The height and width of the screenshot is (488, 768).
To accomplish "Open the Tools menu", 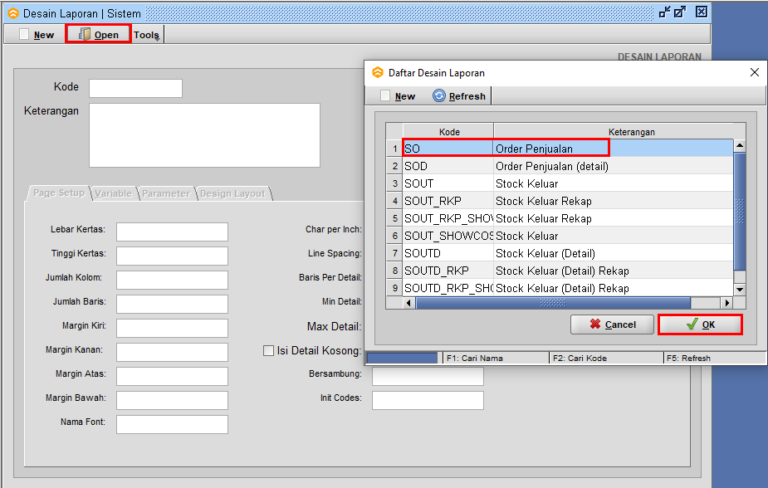I will (146, 35).
